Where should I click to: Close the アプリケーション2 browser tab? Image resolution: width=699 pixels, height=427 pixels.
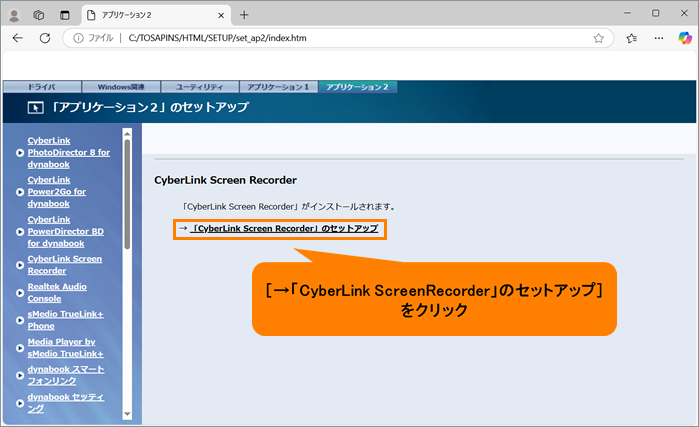pos(221,16)
